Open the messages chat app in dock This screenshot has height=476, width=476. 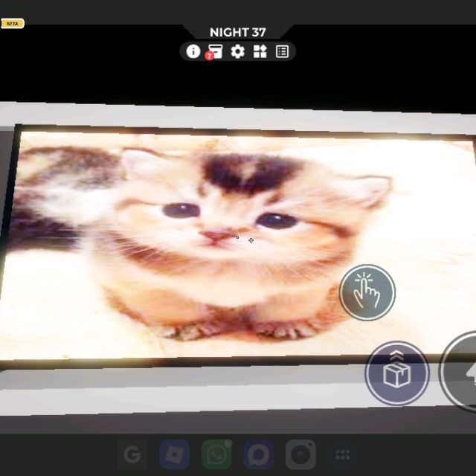click(x=258, y=454)
